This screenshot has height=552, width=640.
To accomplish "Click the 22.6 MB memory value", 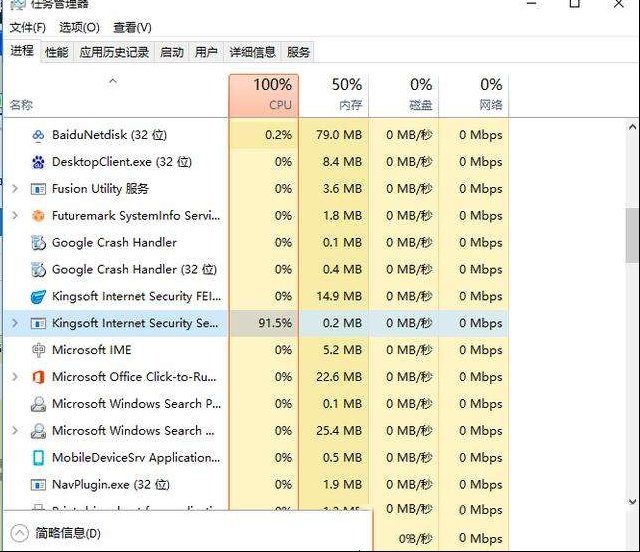I will click(x=339, y=377).
